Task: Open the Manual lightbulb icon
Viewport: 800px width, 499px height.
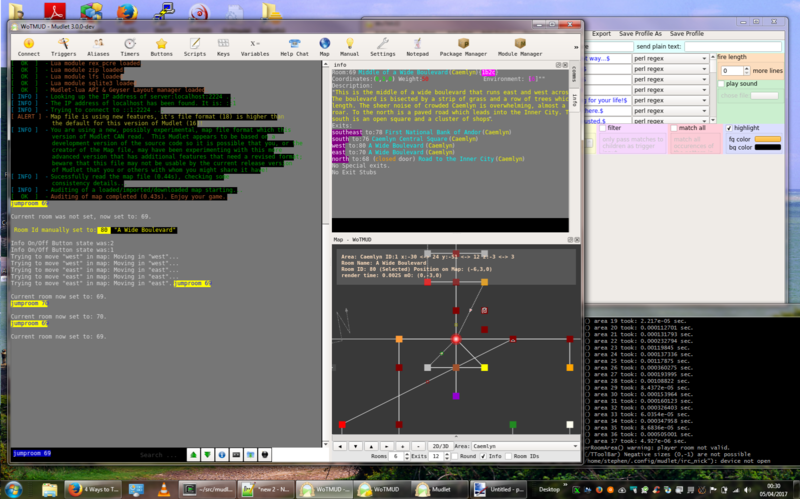Action: click(x=349, y=47)
